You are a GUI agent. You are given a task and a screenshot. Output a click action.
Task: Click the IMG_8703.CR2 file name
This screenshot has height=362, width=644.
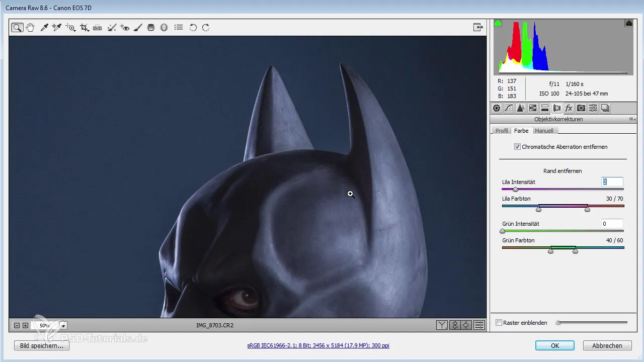pos(215,325)
